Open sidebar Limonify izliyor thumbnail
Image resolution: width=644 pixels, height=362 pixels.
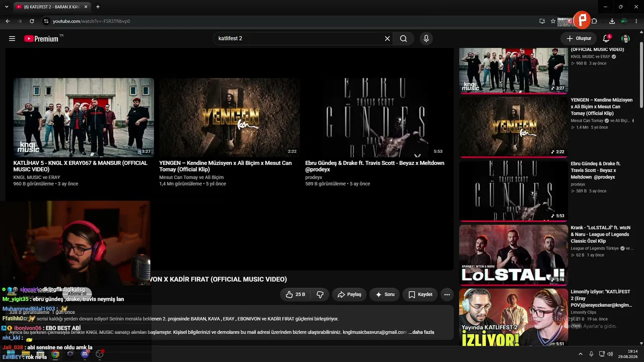[x=514, y=318]
